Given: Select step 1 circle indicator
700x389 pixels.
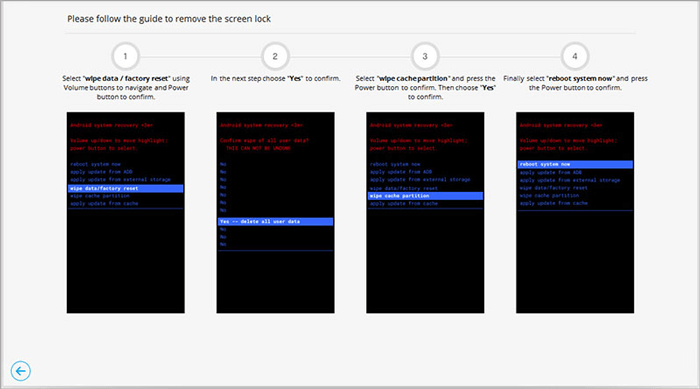Looking at the screenshot, I should coord(125,56).
